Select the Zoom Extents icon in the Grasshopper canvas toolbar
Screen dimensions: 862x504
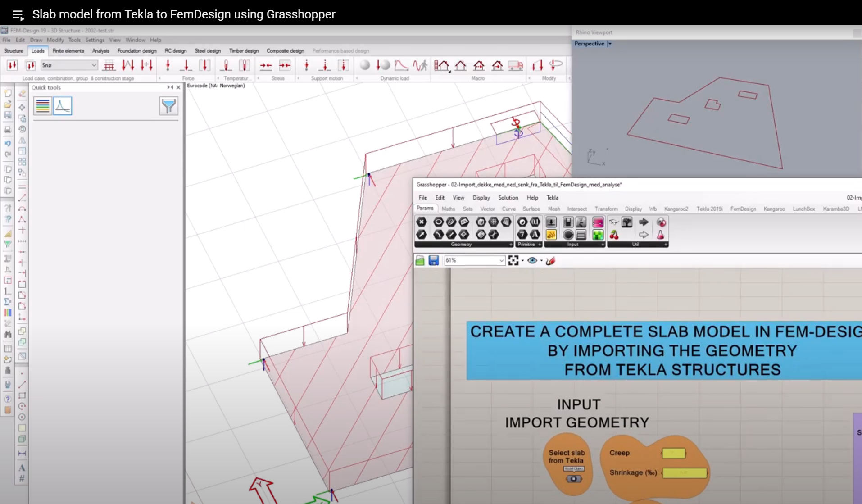[x=513, y=260]
